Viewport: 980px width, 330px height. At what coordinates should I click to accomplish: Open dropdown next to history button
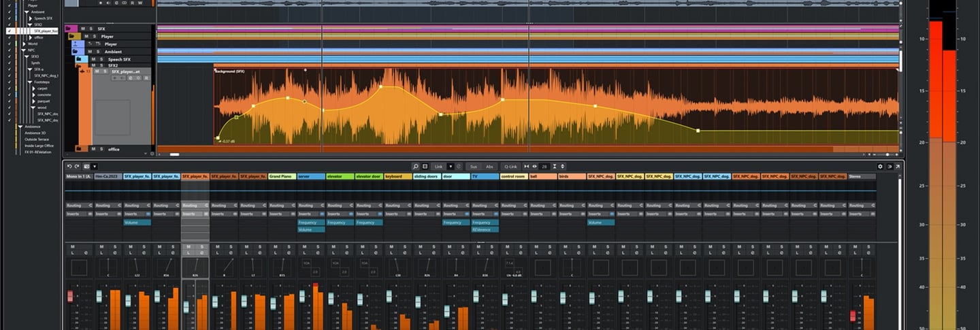coord(95,166)
